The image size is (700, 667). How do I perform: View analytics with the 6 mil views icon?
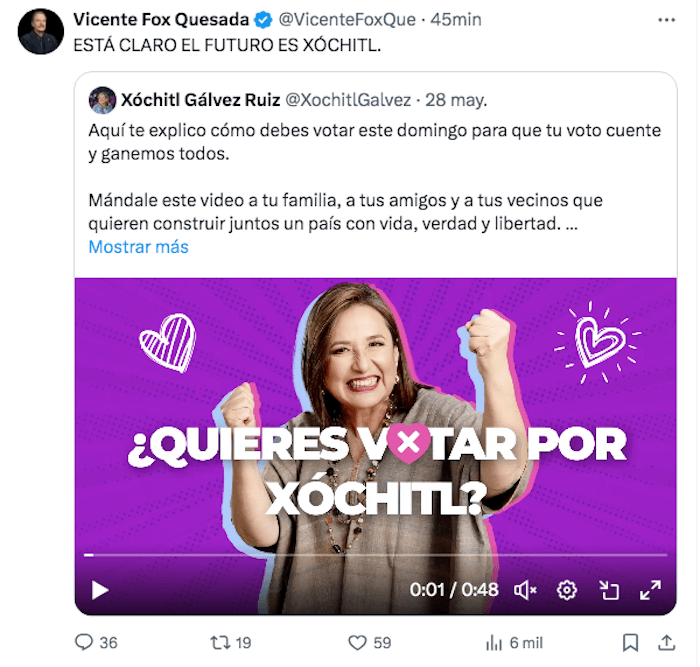click(494, 643)
